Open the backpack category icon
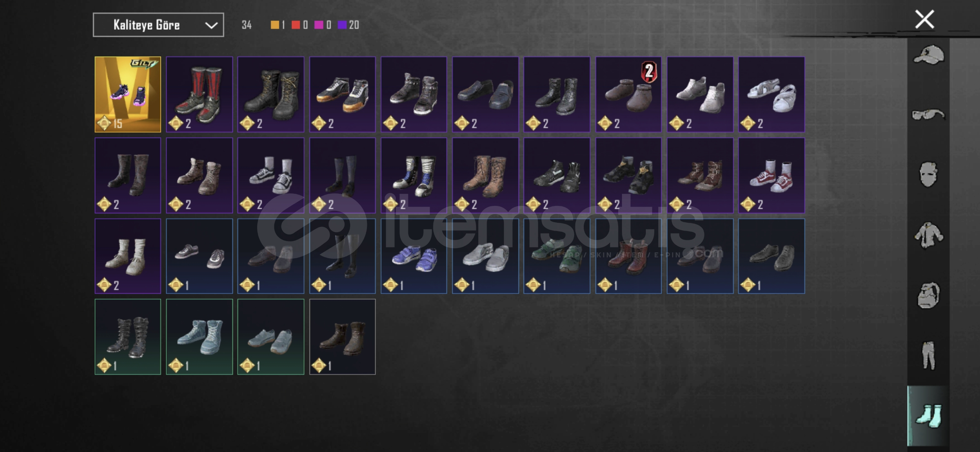 pos(928,295)
